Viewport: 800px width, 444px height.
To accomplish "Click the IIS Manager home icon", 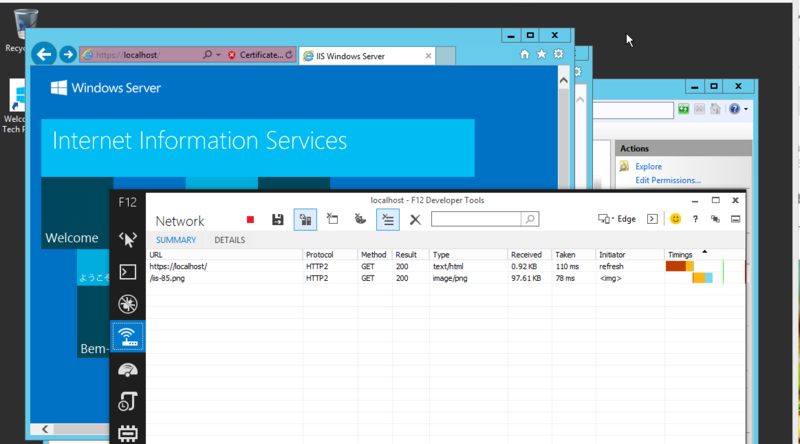I will [715, 109].
